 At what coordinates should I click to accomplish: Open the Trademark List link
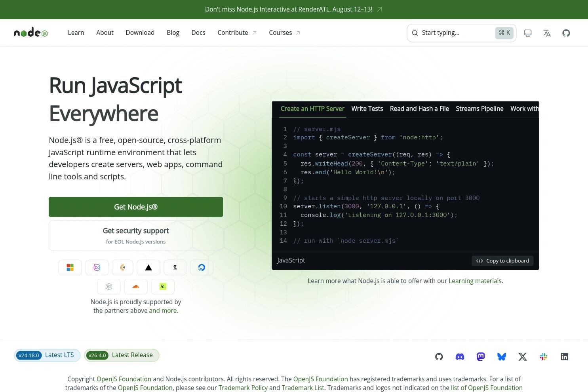[303, 388]
